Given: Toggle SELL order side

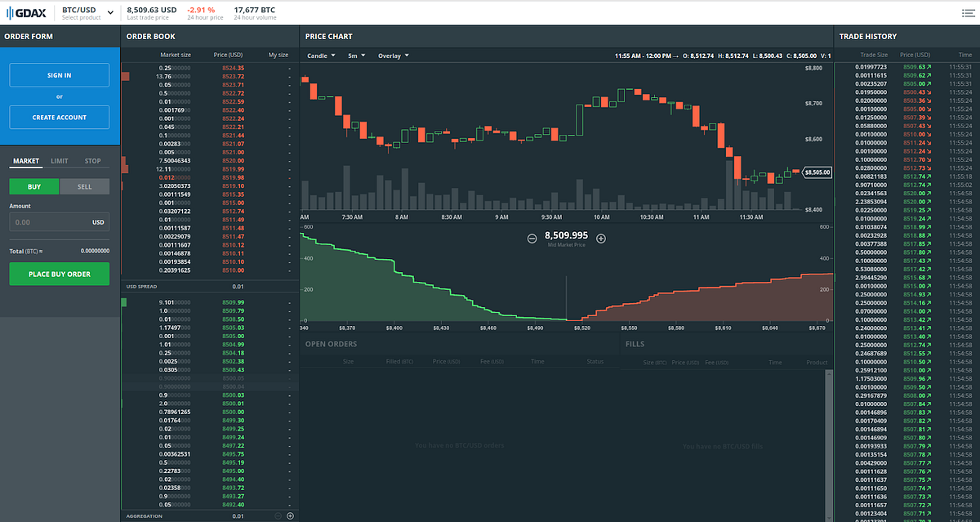Looking at the screenshot, I should (84, 186).
